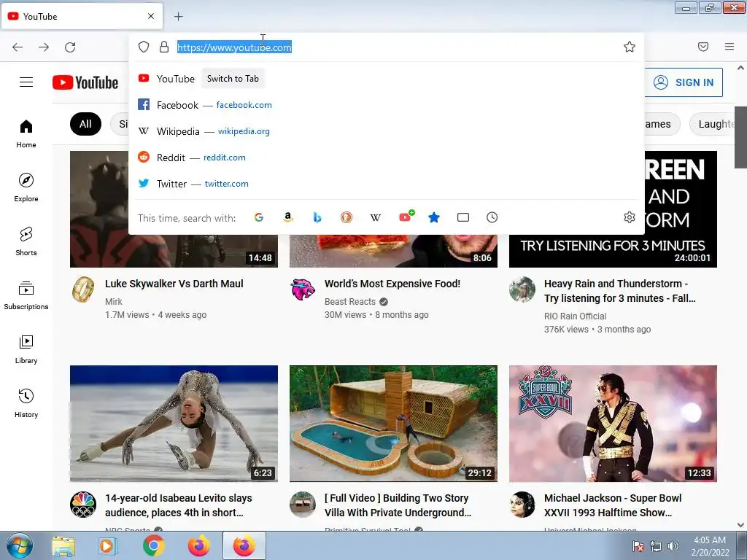Viewport: 747px width, 560px height.
Task: Click the site security padlock icon
Action: pos(164,47)
